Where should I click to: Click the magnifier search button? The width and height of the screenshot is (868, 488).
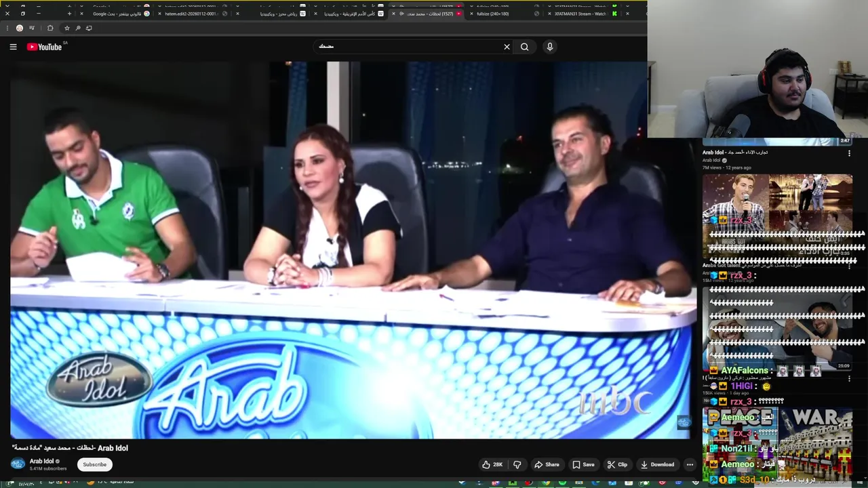(524, 47)
